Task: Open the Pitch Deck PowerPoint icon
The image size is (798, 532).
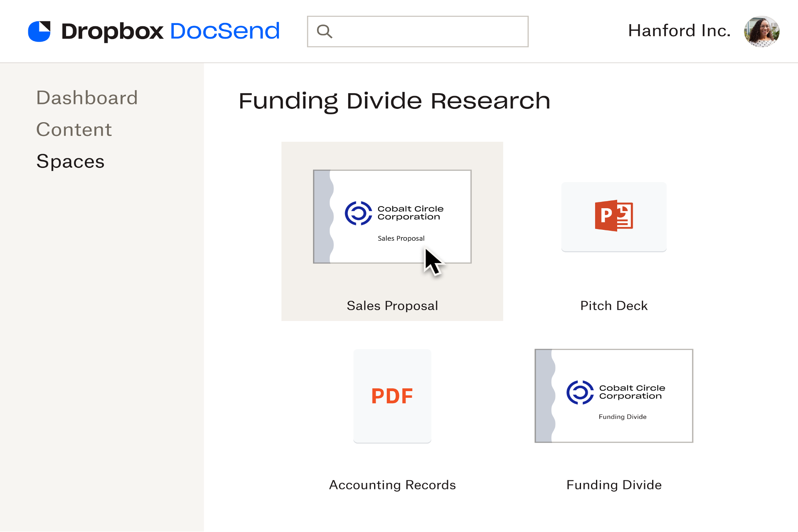Action: tap(614, 216)
